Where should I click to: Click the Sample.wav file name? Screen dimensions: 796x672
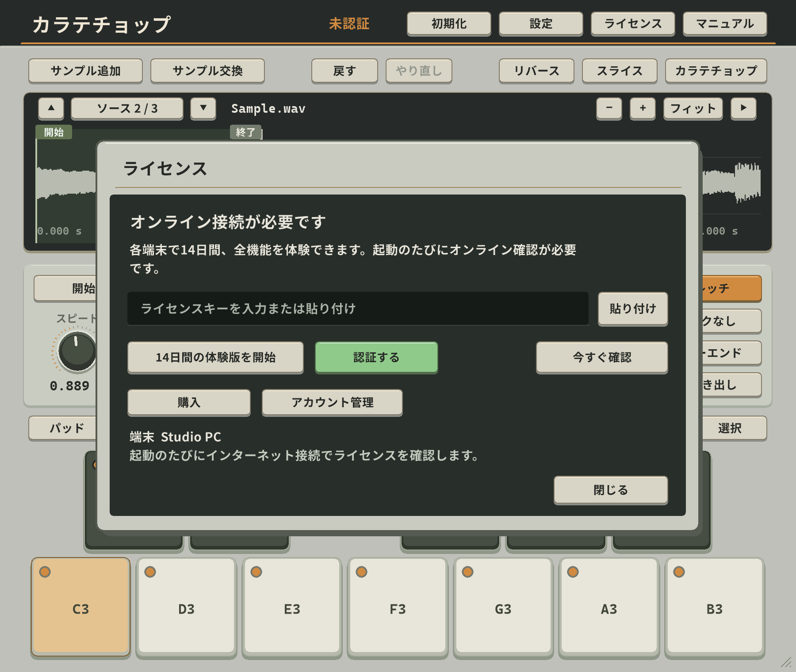click(268, 109)
